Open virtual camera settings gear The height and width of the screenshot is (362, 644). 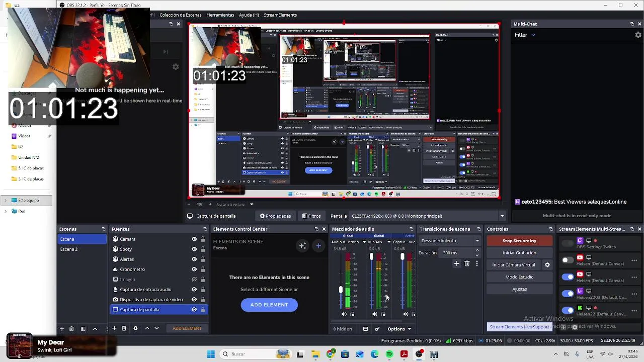pos(547,265)
